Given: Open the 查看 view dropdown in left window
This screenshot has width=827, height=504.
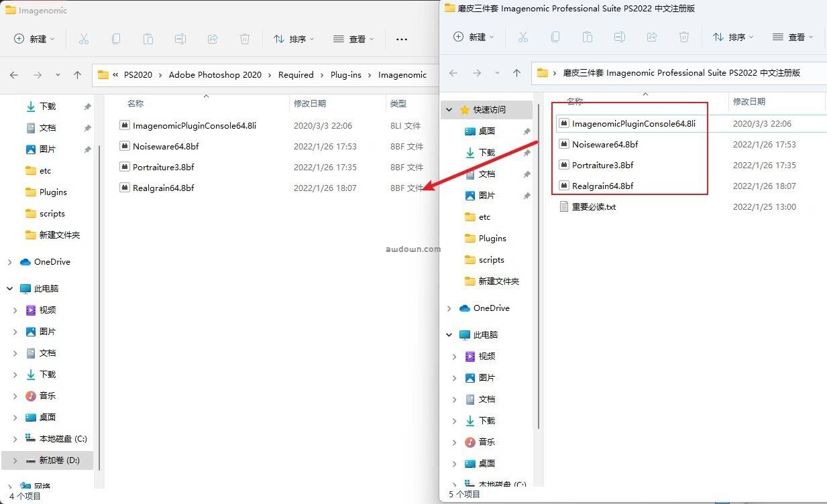Looking at the screenshot, I should coord(353,39).
